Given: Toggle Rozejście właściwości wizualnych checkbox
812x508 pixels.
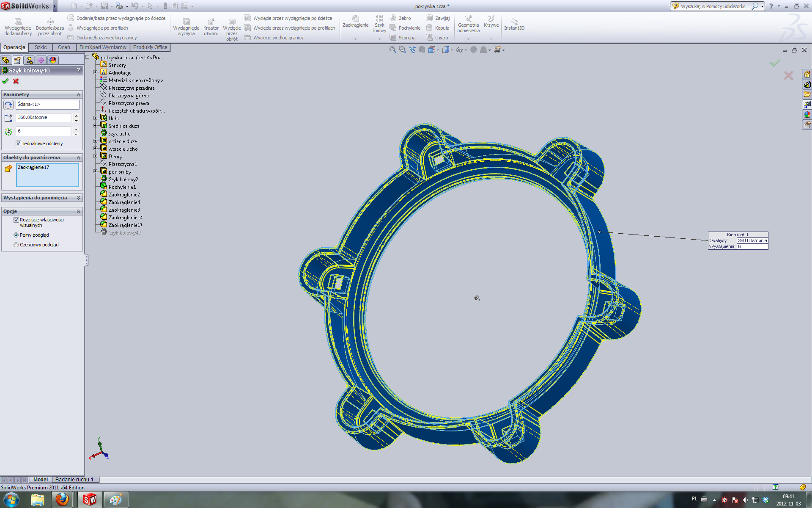Looking at the screenshot, I should [x=16, y=220].
